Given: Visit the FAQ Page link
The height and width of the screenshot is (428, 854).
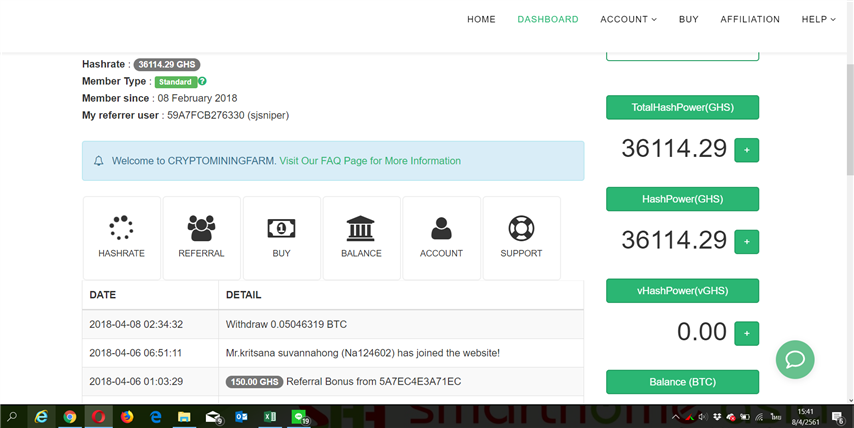Looking at the screenshot, I should pos(370,161).
